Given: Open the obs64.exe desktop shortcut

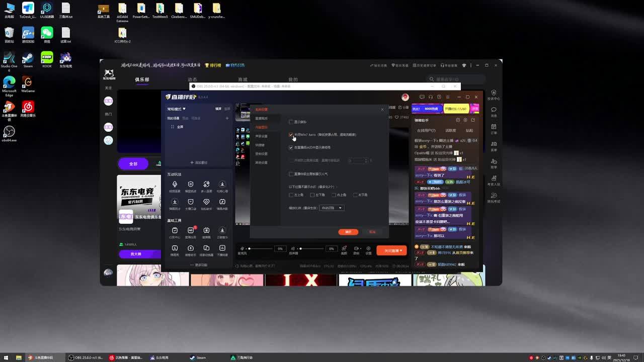Looking at the screenshot, I should pyautogui.click(x=9, y=133).
